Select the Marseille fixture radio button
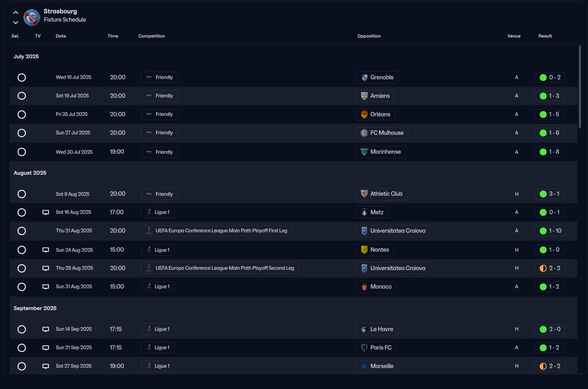The height and width of the screenshot is (389, 588). pyautogui.click(x=22, y=366)
